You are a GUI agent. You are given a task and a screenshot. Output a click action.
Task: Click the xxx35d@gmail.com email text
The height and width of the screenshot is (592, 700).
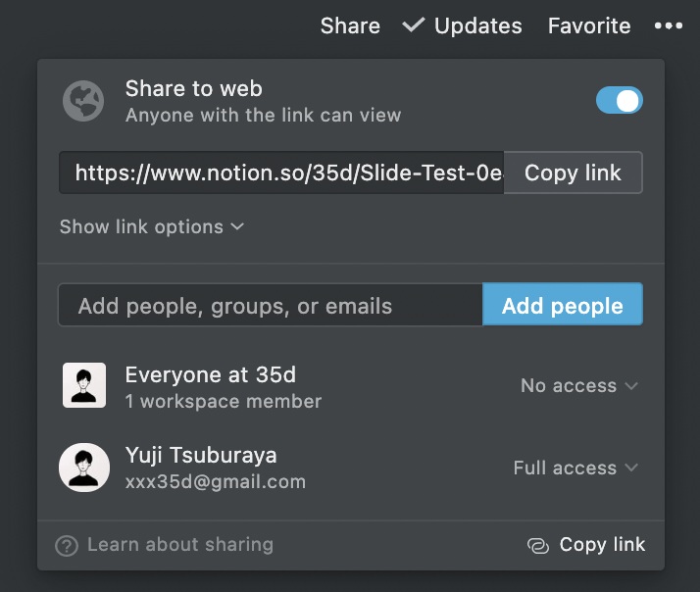click(216, 482)
